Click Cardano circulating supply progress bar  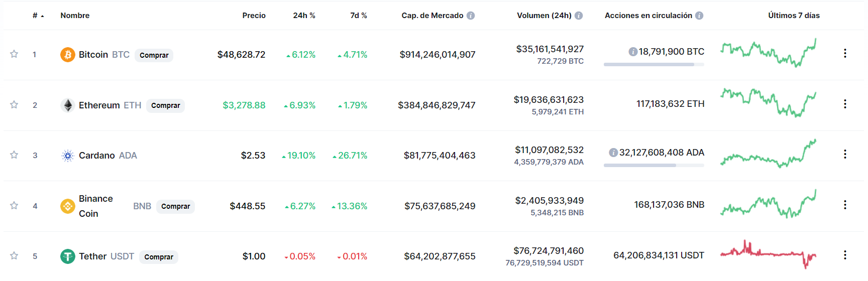(654, 165)
